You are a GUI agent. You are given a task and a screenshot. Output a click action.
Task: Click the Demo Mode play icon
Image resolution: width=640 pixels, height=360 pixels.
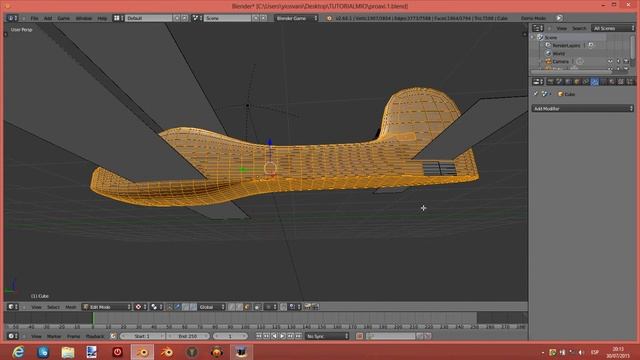(x=559, y=18)
